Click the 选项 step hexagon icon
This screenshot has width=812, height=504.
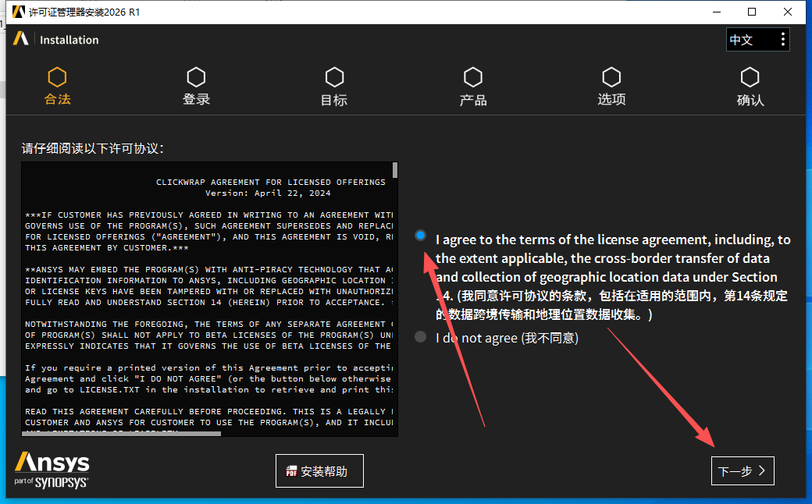(611, 77)
